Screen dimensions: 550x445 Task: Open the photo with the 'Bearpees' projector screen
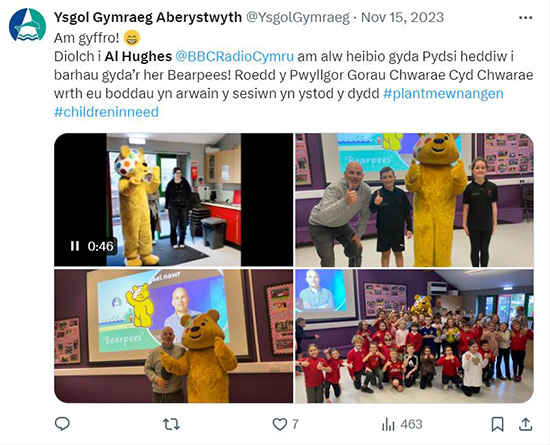pos(174,336)
